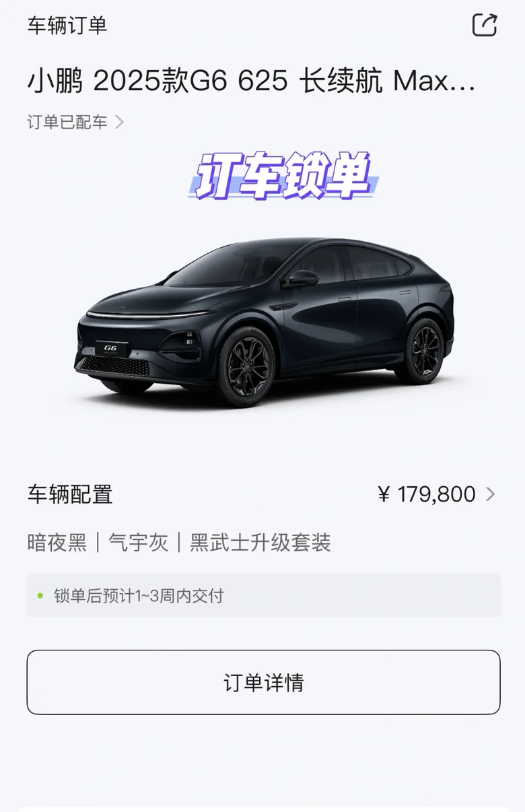Tap the 车辆订单 page title
Viewport: 525px width, 812px height.
[x=67, y=25]
